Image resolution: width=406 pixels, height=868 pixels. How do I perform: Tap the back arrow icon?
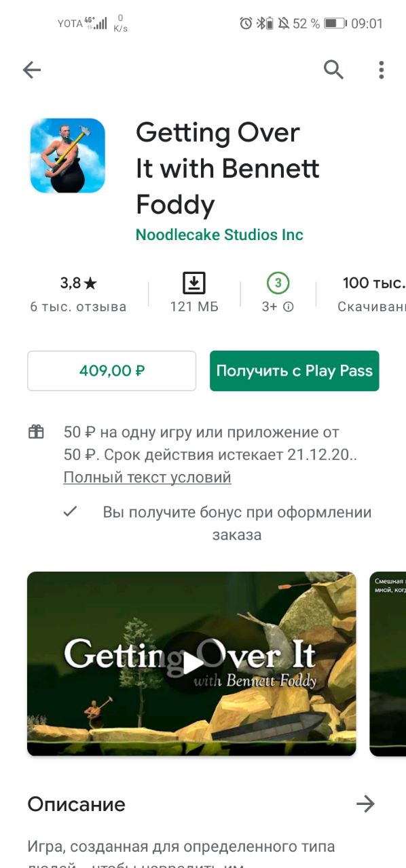[32, 69]
